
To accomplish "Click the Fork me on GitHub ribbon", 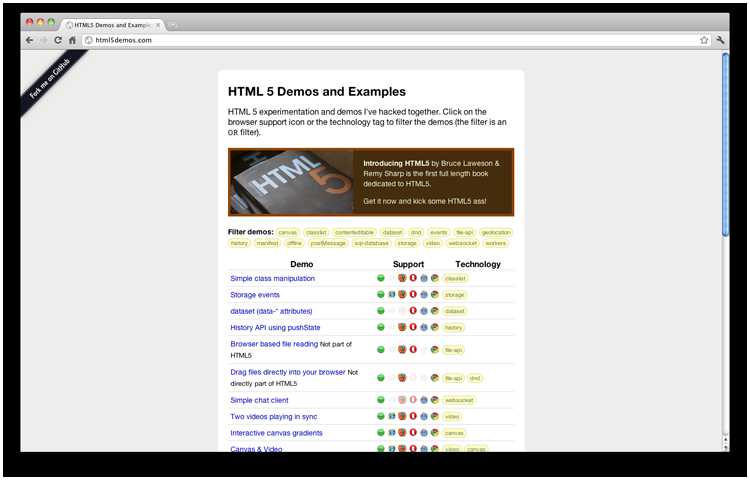I will pyautogui.click(x=50, y=78).
